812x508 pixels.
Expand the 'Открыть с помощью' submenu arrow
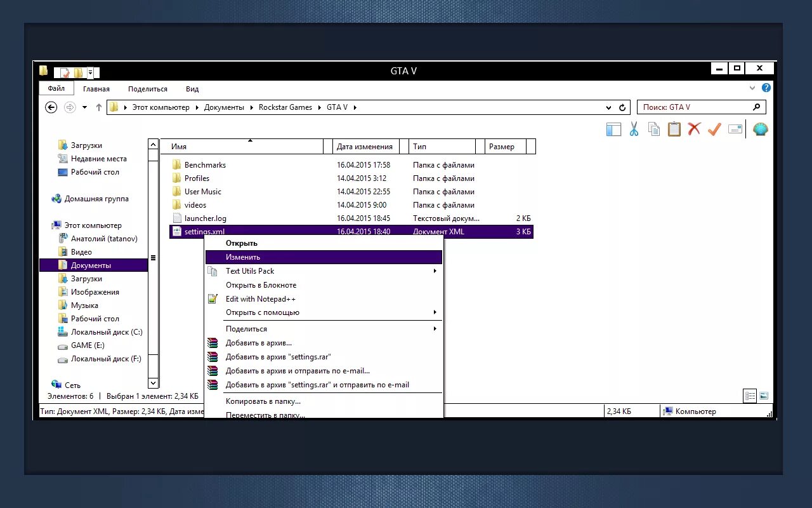point(435,312)
